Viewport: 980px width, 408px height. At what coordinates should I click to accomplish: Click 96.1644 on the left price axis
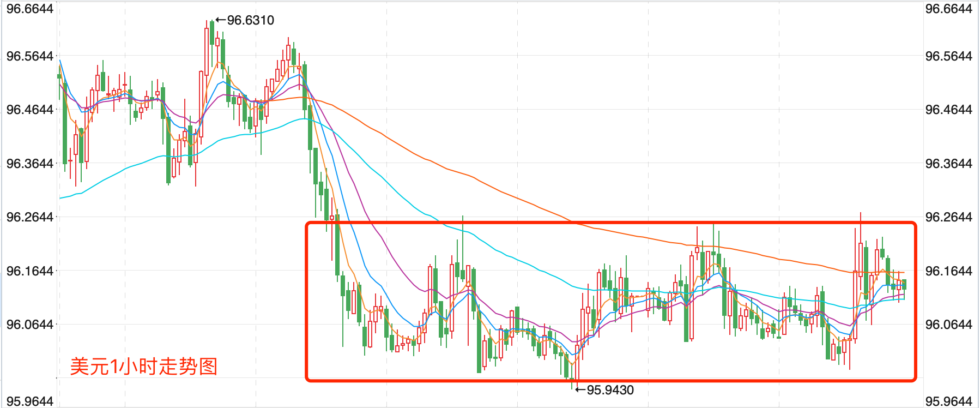(x=30, y=271)
